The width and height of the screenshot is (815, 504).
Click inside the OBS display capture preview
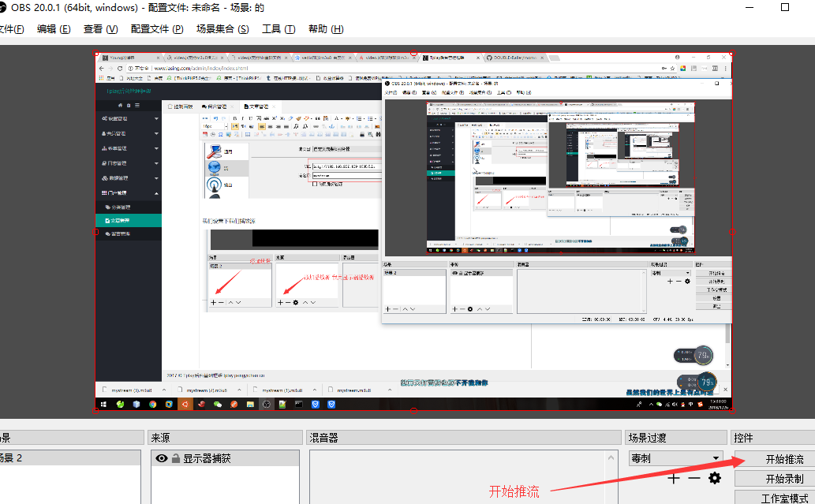pyautogui.click(x=413, y=232)
